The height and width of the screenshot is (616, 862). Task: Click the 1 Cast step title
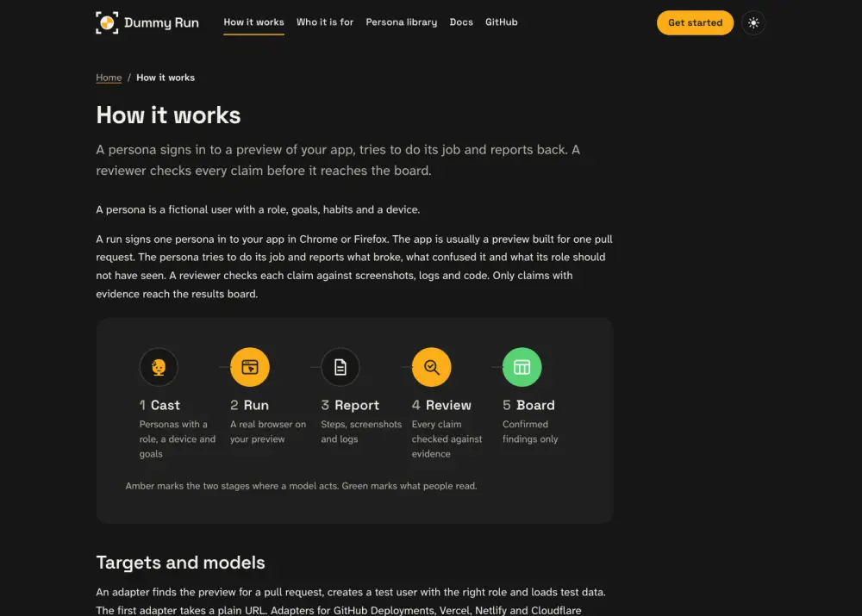(159, 405)
